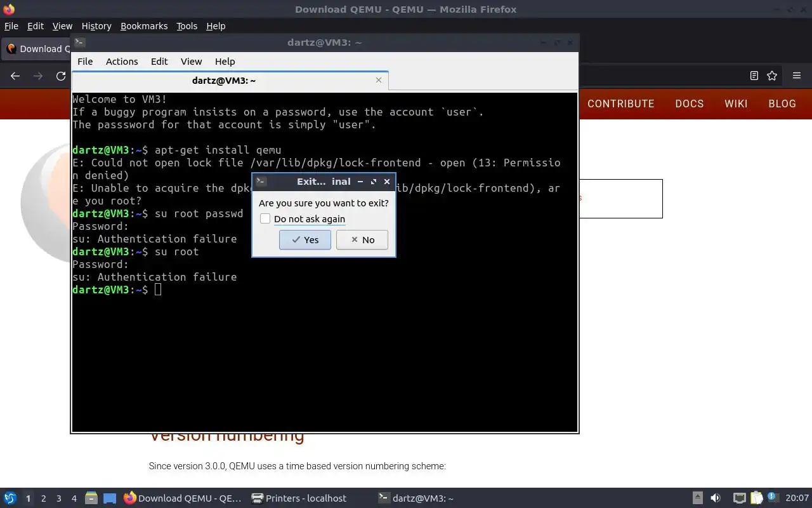The height and width of the screenshot is (508, 812).
Task: Open the BLOG link on QEMU site
Action: tap(782, 104)
